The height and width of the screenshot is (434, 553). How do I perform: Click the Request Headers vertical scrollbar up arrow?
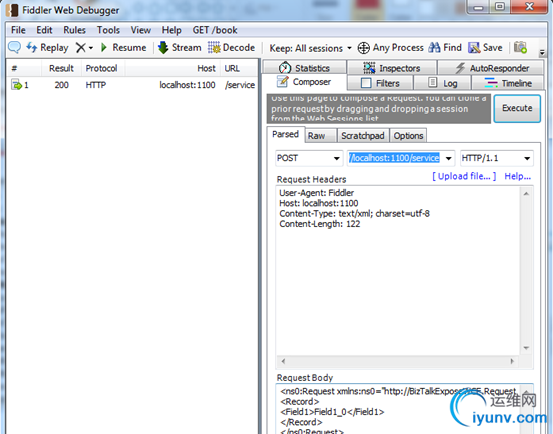pyautogui.click(x=526, y=194)
